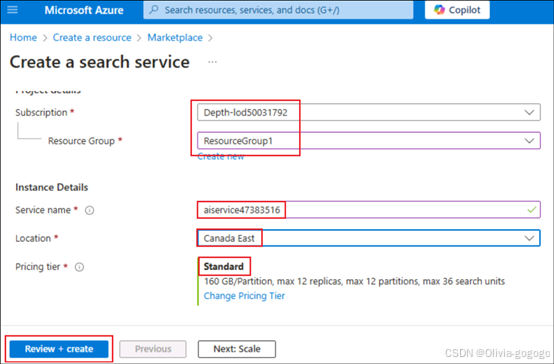Click the Service name field label
This screenshot has width=554, height=364.
click(43, 210)
